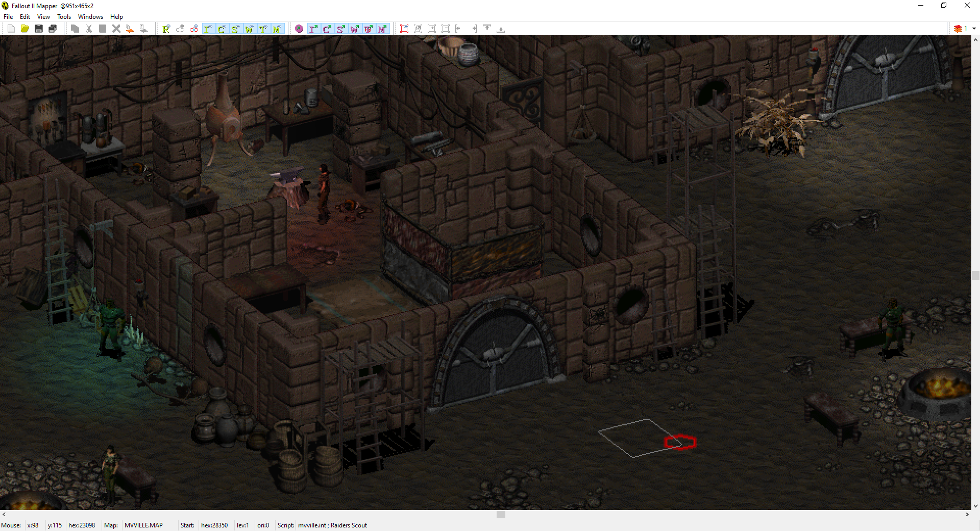Click the move-to-bottom arrow icon
The image size is (980, 531).
pos(501,30)
